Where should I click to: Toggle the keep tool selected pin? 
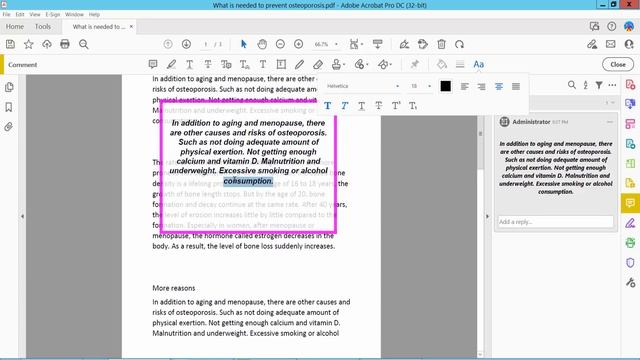(x=415, y=64)
